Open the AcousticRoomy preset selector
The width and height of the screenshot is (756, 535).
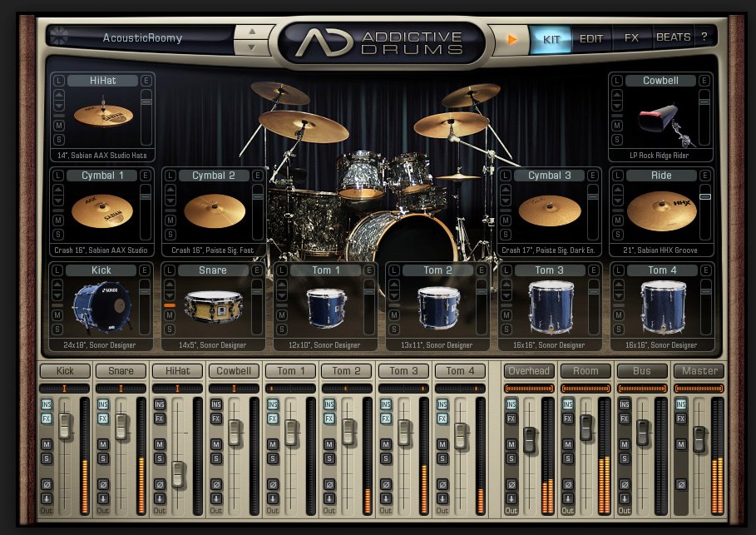pyautogui.click(x=143, y=37)
